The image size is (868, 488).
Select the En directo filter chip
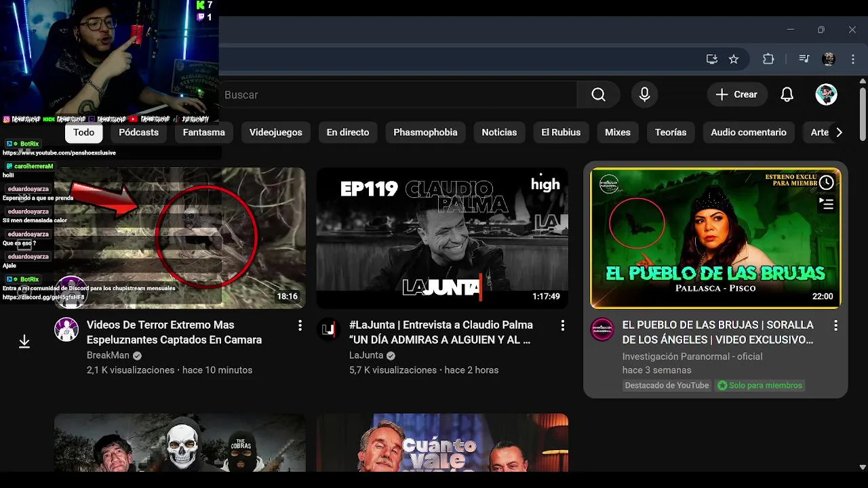(x=348, y=132)
